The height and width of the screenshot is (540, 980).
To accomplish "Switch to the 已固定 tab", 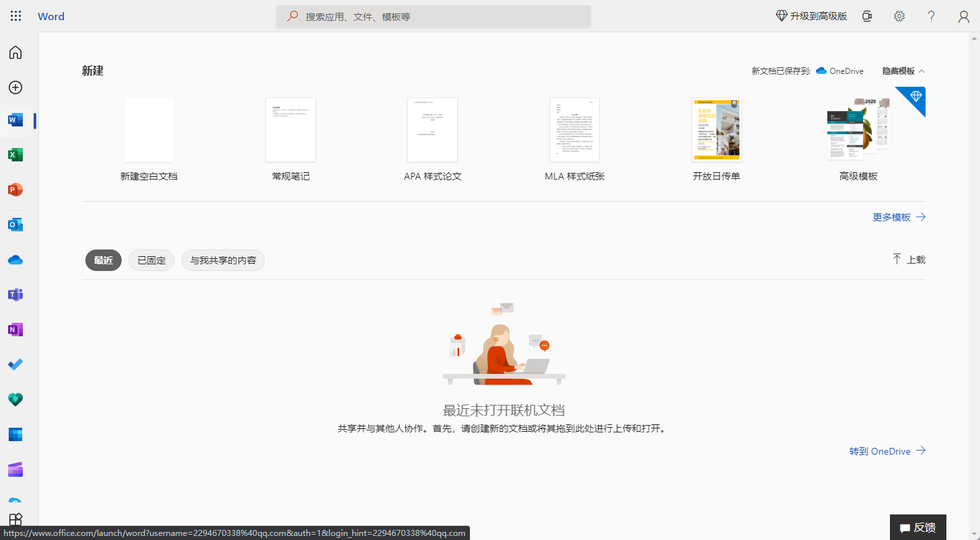I will point(151,260).
